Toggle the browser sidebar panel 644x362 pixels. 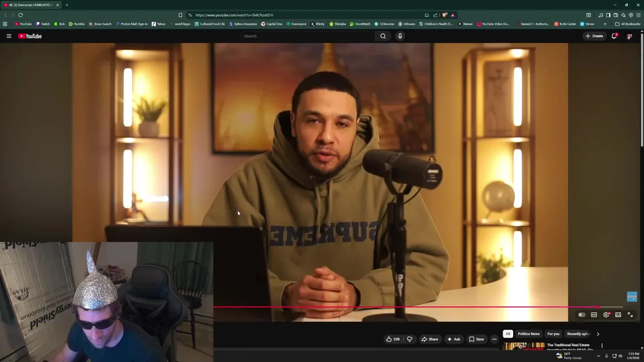[x=608, y=15]
